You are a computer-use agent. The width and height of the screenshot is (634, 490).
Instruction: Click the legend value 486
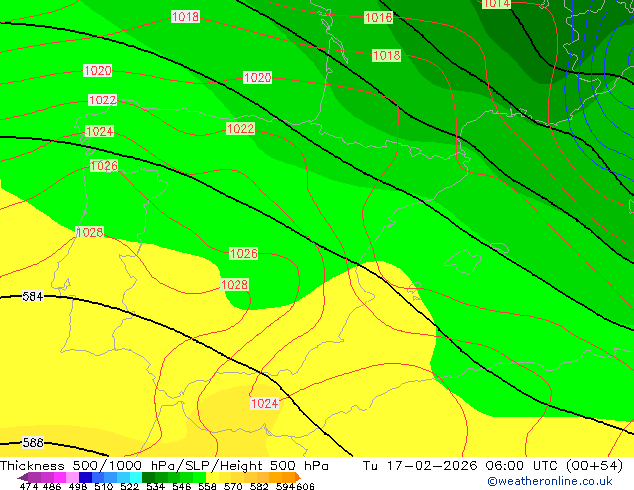(52, 486)
